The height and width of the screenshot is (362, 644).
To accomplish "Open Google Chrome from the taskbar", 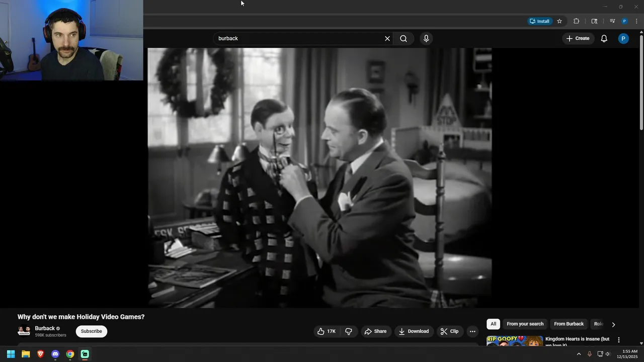I will [70, 354].
